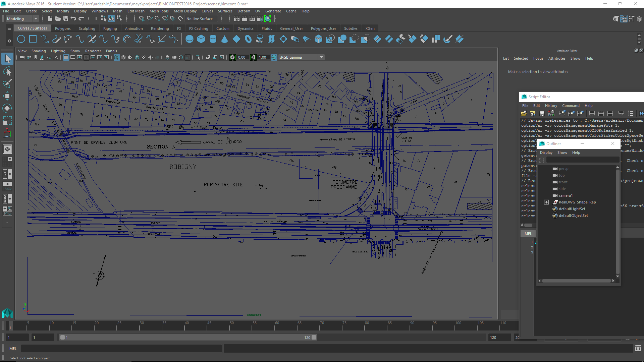
Task: Toggle color management ON button
Action: coord(274,57)
